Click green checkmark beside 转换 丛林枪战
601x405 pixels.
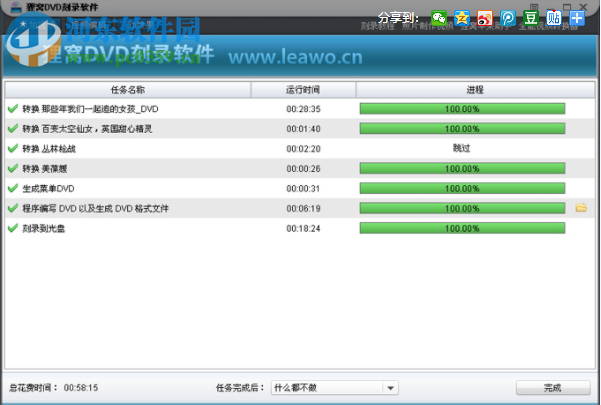[x=13, y=148]
